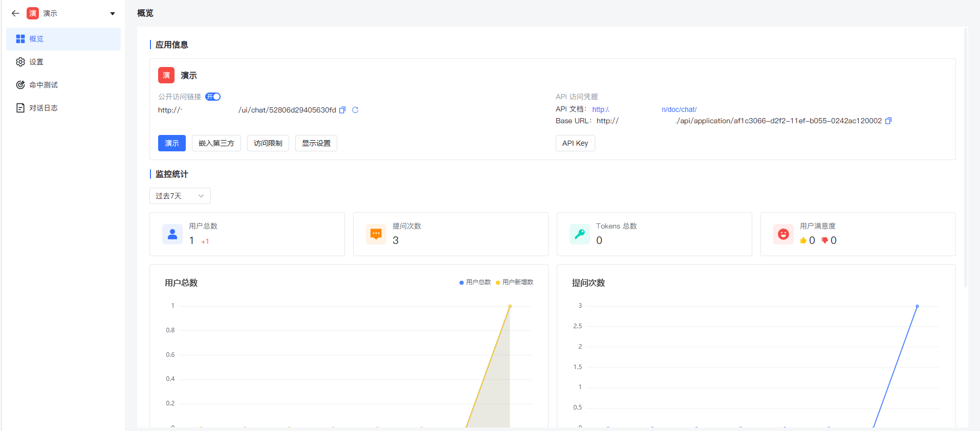Expand the 演示 application switcher dropdown

(x=113, y=14)
